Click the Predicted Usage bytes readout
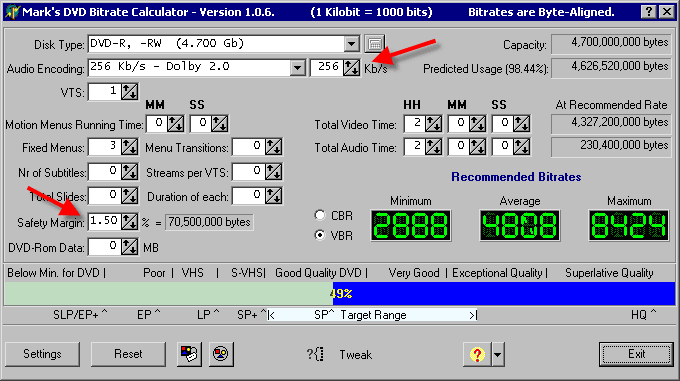 tap(611, 67)
